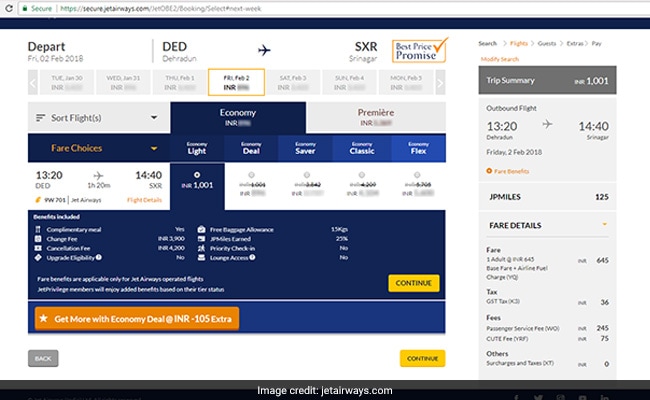Go to Search step in breadcrumb
650x400 pixels.
pyautogui.click(x=488, y=44)
